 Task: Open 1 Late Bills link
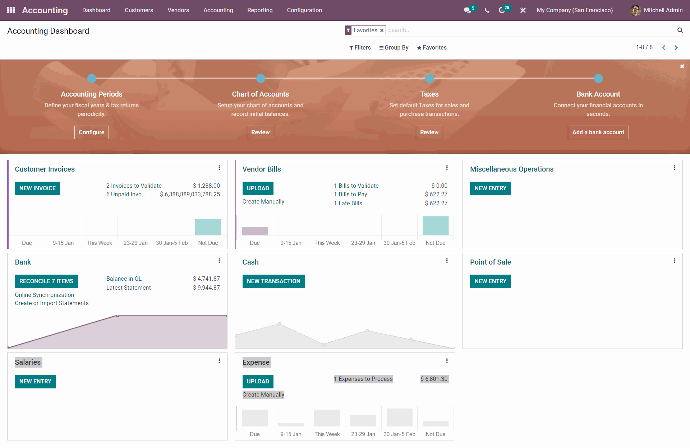(348, 203)
